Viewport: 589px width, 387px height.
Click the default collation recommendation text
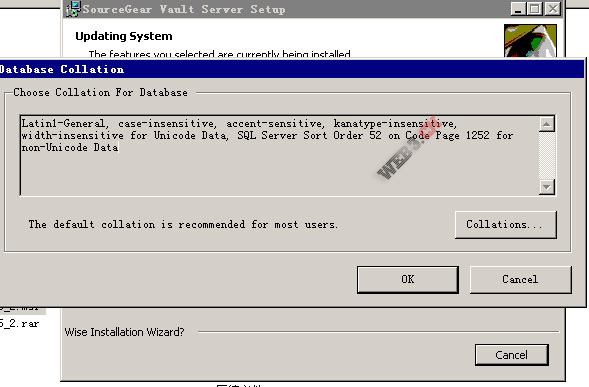point(183,225)
